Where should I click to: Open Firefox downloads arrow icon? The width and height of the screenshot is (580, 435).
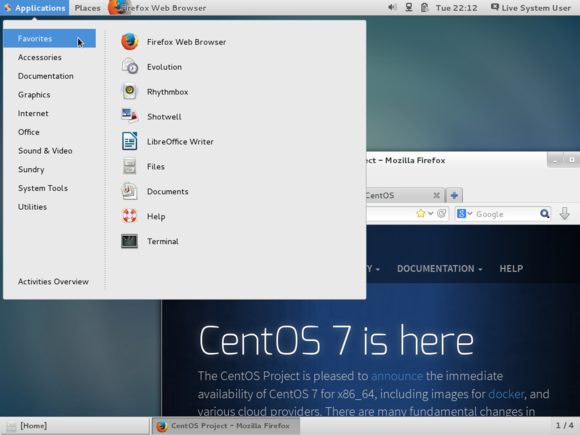pyautogui.click(x=564, y=213)
